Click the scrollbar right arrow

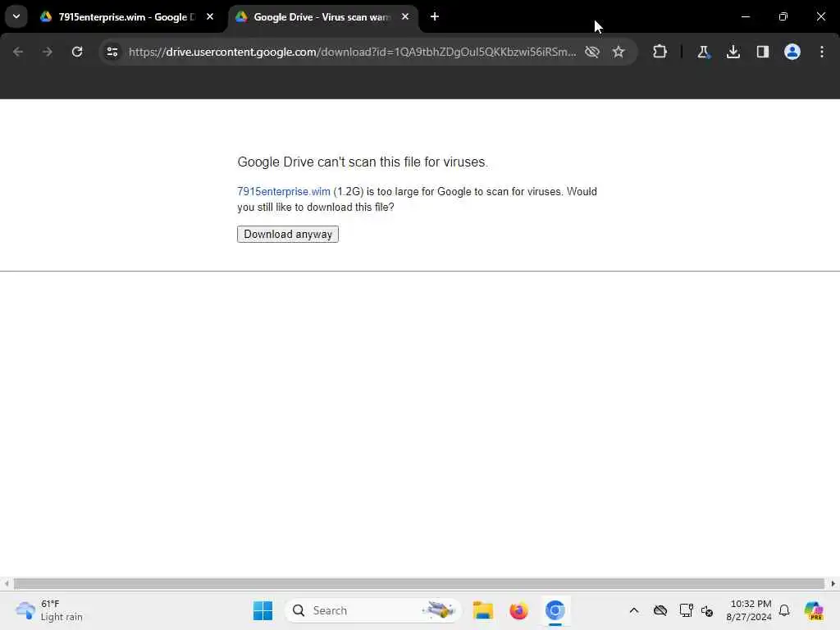pyautogui.click(x=833, y=583)
